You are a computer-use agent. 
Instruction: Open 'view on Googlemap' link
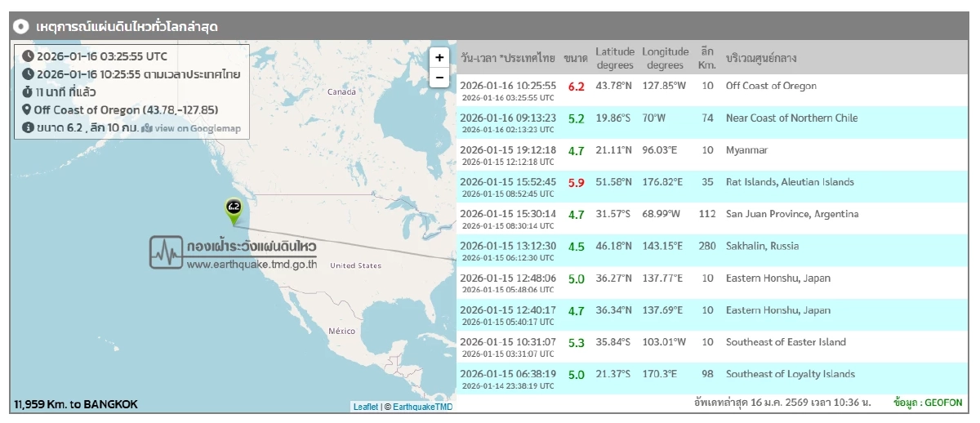pyautogui.click(x=198, y=128)
